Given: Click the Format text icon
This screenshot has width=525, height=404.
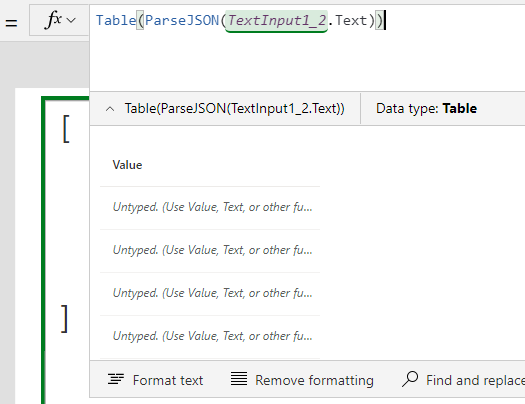Looking at the screenshot, I should pos(116,379).
